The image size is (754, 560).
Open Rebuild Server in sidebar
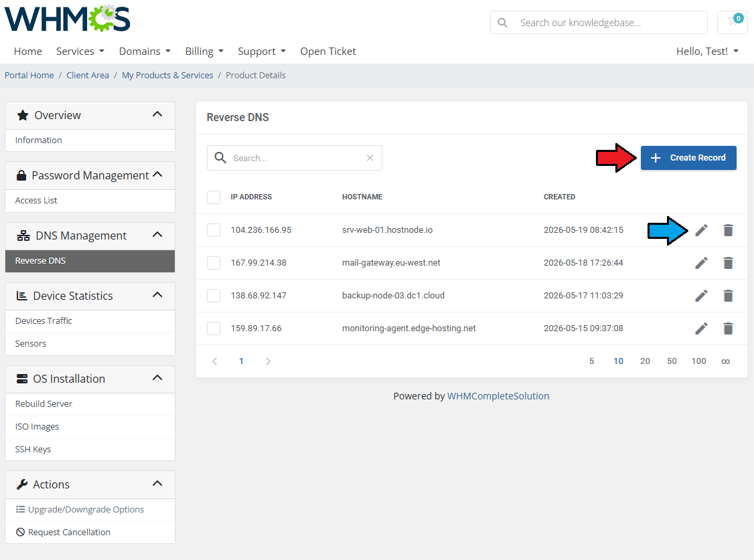coord(90,404)
